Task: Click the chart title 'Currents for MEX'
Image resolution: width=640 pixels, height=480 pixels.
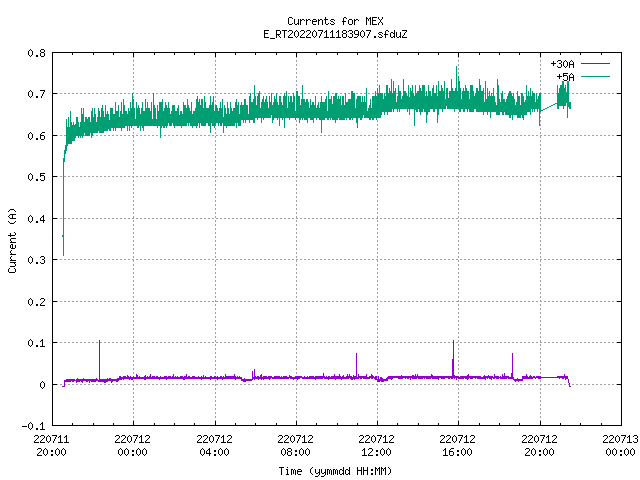Action: 335,21
